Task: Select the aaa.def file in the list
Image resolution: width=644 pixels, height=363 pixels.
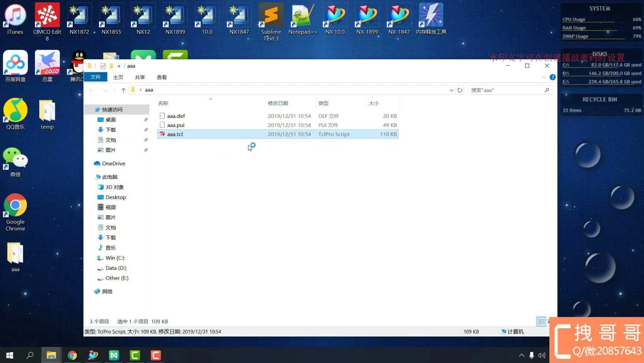Action: click(176, 116)
